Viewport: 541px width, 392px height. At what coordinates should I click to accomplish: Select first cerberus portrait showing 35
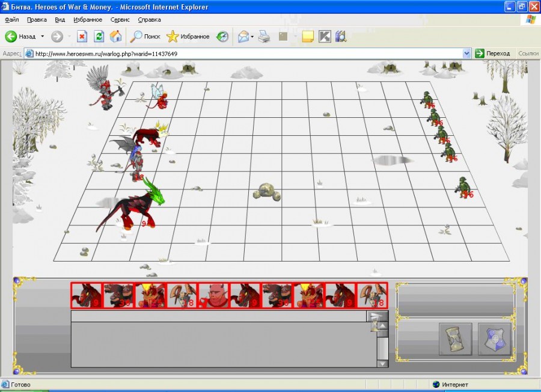[x=118, y=295]
